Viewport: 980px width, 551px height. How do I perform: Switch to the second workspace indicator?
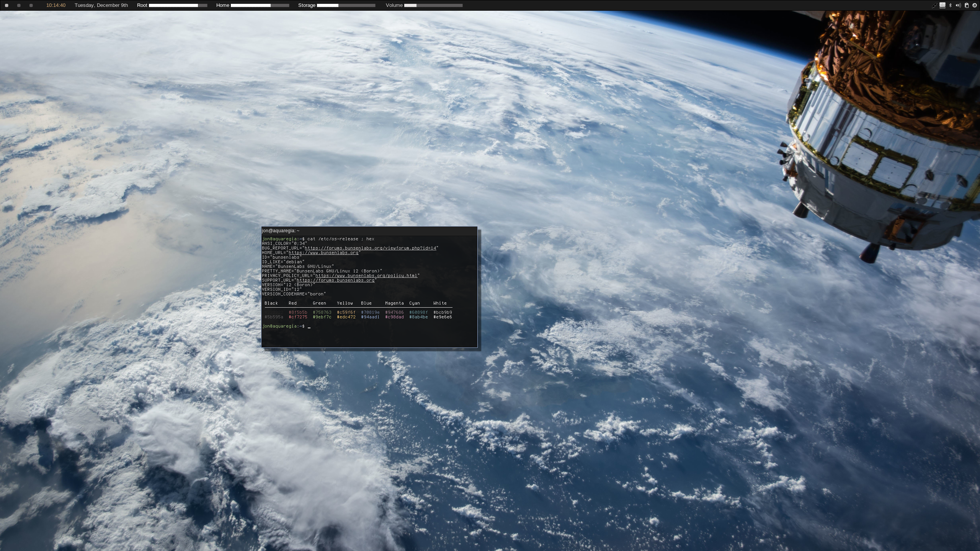(19, 5)
